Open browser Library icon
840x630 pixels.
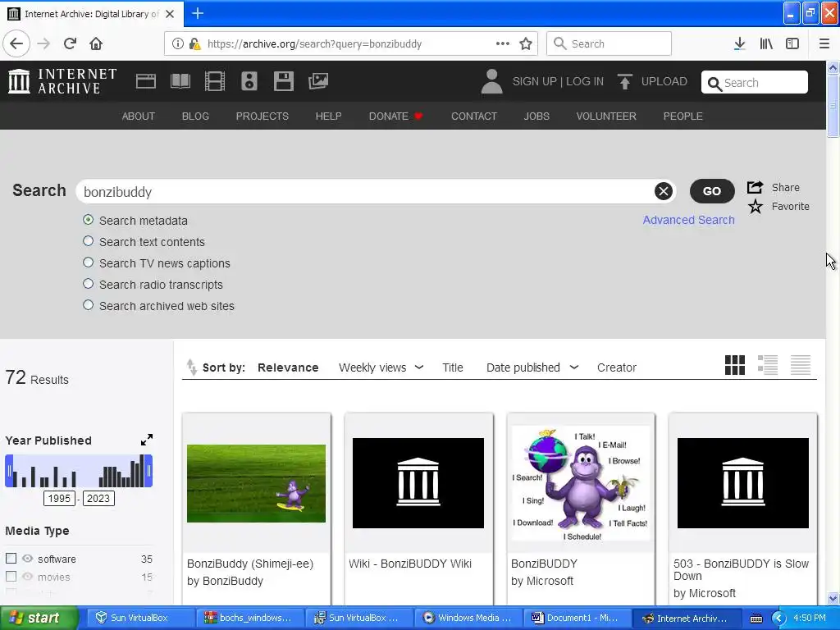click(766, 43)
